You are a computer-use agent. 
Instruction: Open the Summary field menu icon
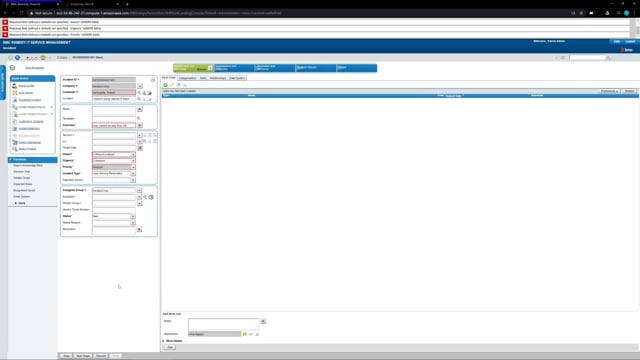[x=140, y=125]
